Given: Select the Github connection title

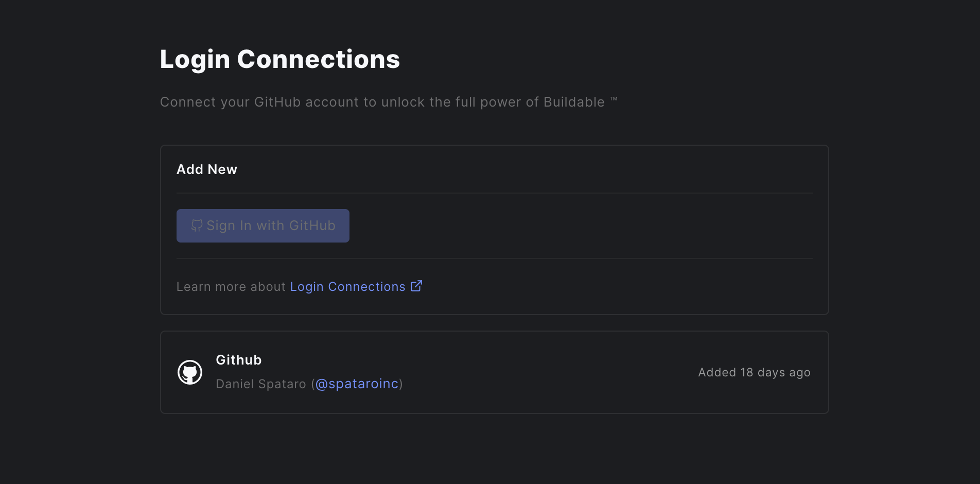Looking at the screenshot, I should point(239,360).
